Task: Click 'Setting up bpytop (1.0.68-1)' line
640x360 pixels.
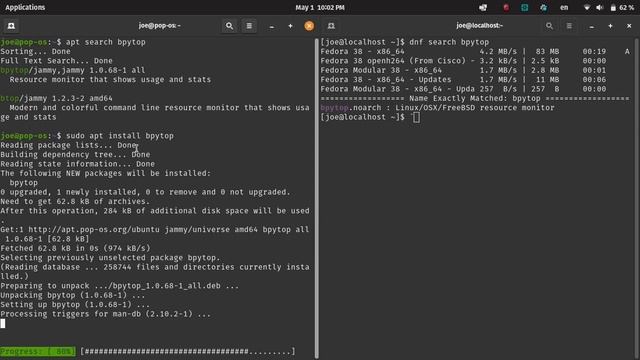Action: click(75, 304)
